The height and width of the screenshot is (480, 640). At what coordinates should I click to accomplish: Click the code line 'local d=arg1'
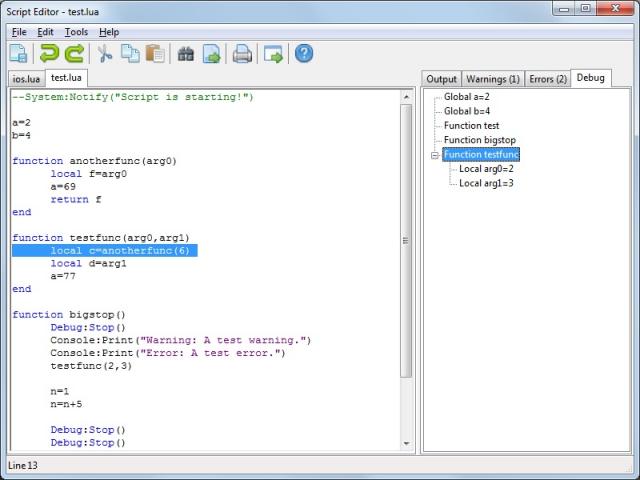click(x=88, y=263)
